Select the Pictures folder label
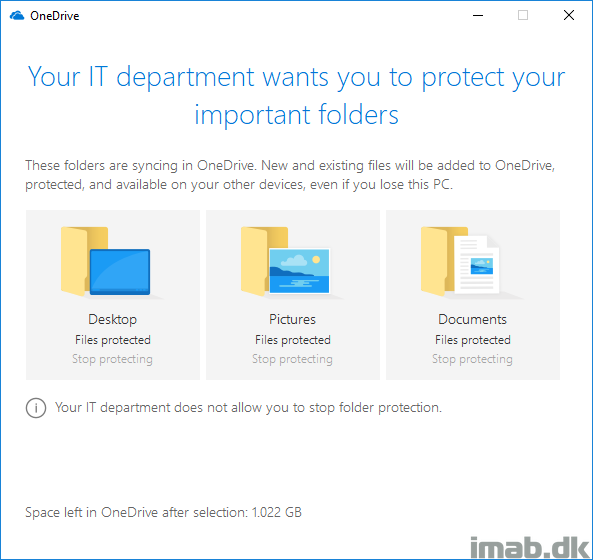This screenshot has height=560, width=593. point(292,320)
